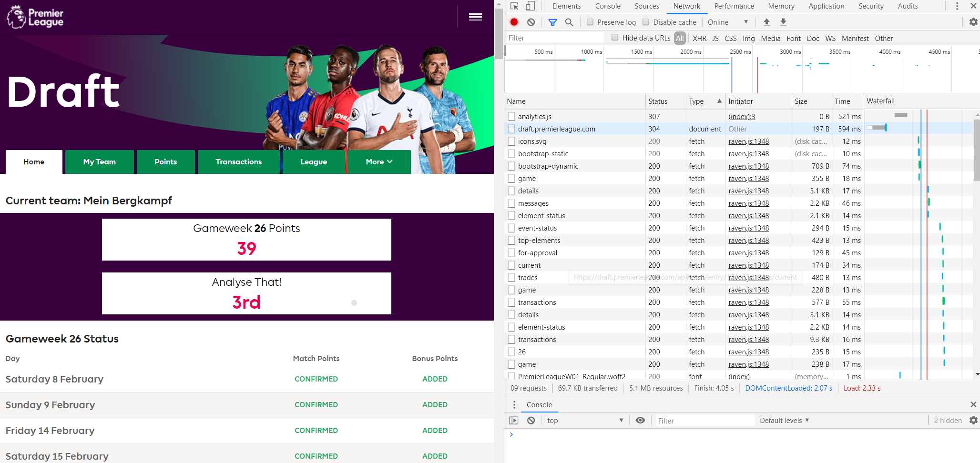980x463 pixels.
Task: Tick the analytics.js row checkbox
Action: [x=511, y=116]
